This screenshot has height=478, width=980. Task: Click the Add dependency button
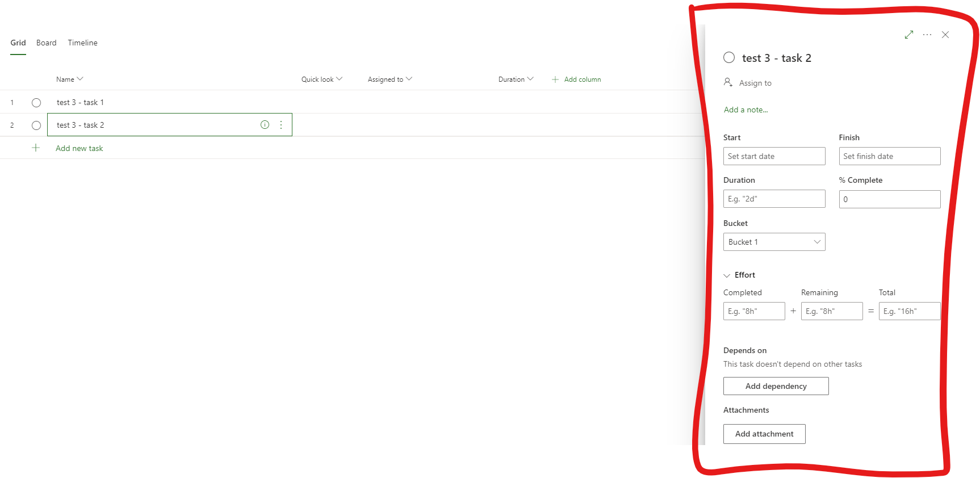coord(776,386)
